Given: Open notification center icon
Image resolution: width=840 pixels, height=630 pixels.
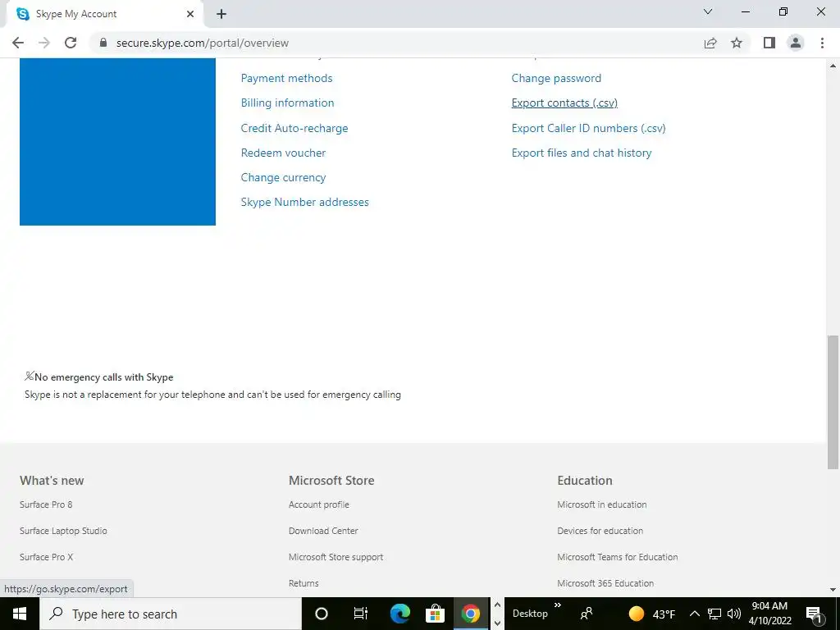Looking at the screenshot, I should point(814,614).
